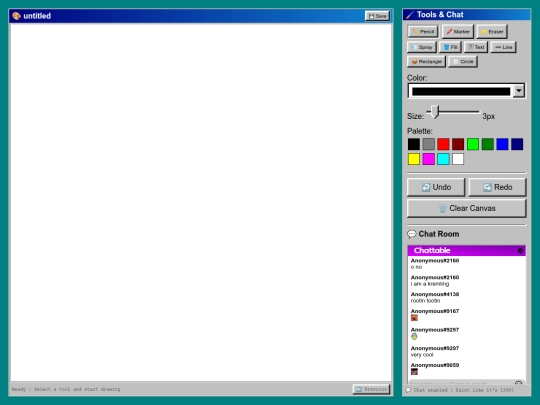Redo the last undone action
The image size is (540, 405).
point(497,187)
